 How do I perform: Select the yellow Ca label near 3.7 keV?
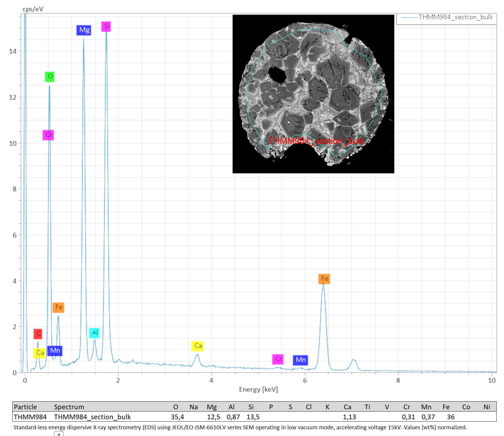click(x=198, y=346)
